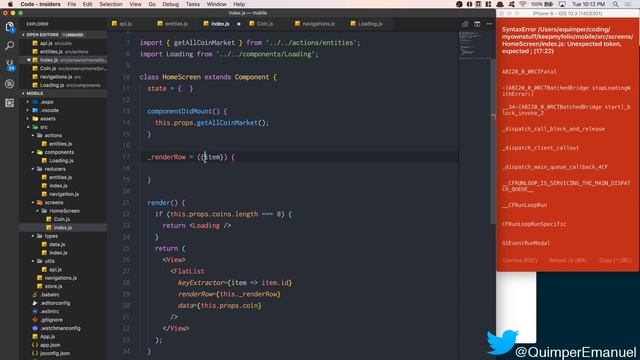Collapse the screens folder
The width and height of the screenshot is (640, 360).
coord(33,202)
